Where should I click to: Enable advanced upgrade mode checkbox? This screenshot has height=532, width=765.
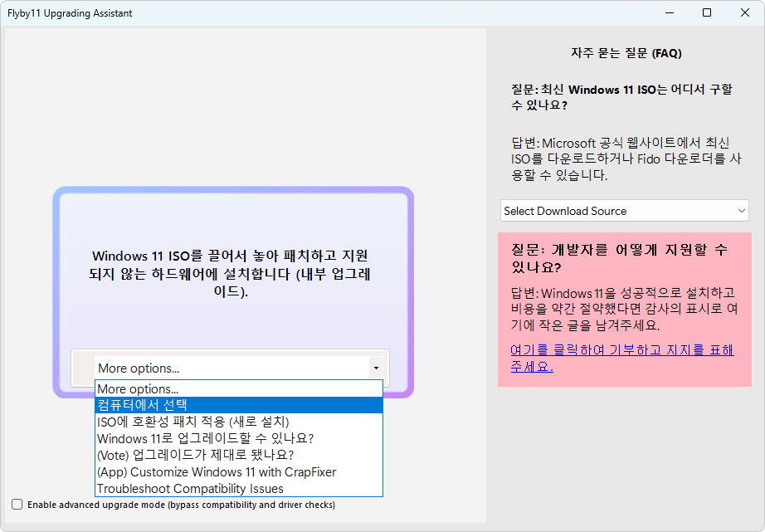coord(17,504)
